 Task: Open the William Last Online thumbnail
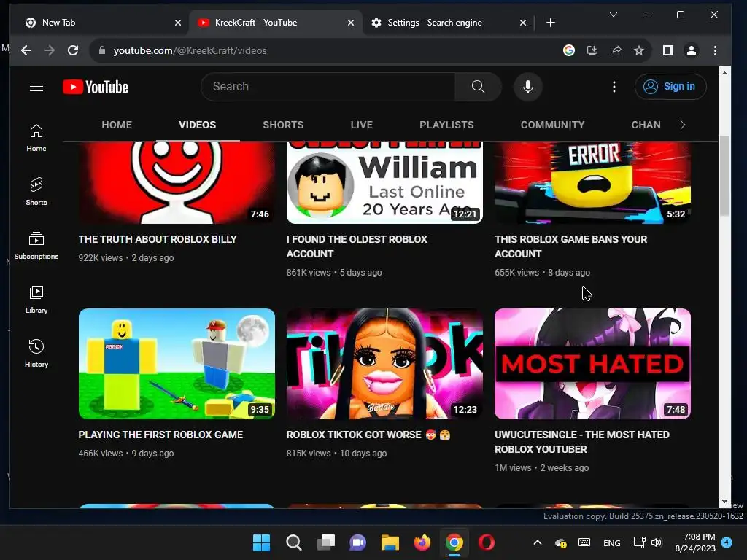point(384,183)
